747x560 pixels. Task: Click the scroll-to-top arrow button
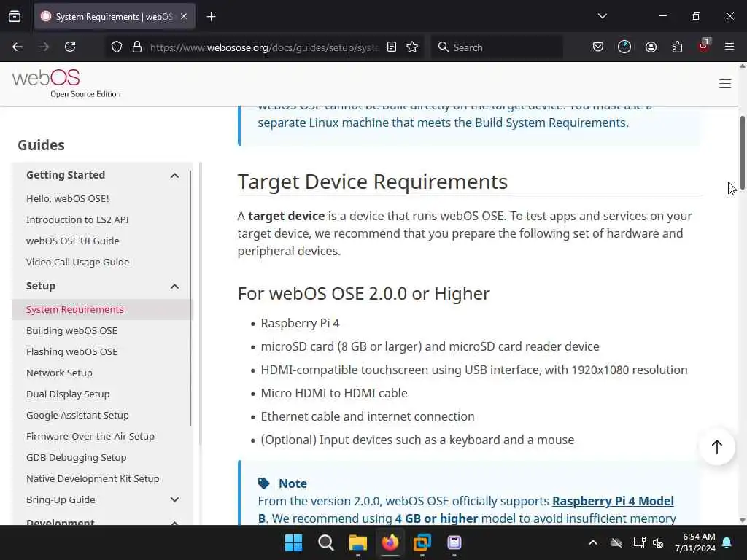[717, 447]
